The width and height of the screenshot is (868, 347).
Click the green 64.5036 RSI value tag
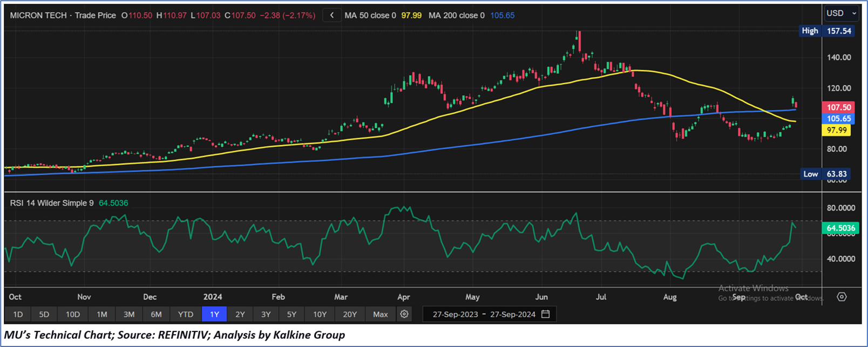coord(840,228)
